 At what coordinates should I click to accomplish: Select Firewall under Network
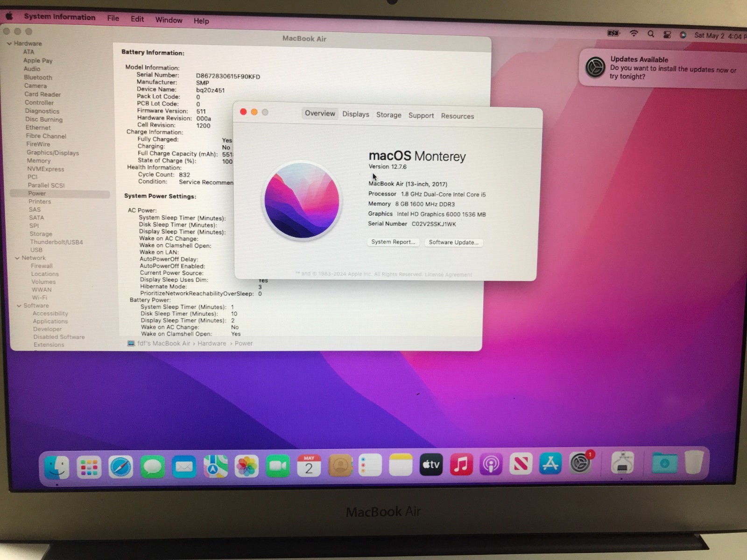(42, 266)
